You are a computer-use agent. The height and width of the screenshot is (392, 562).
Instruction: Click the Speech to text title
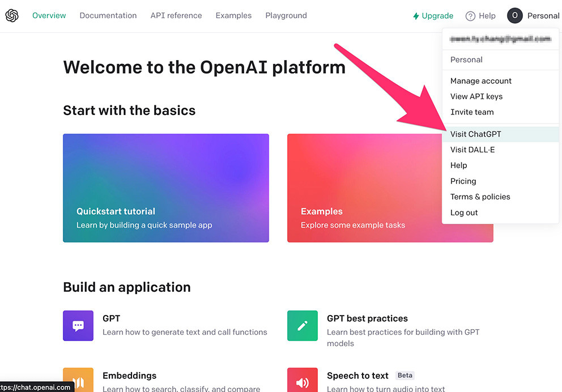[x=357, y=376]
